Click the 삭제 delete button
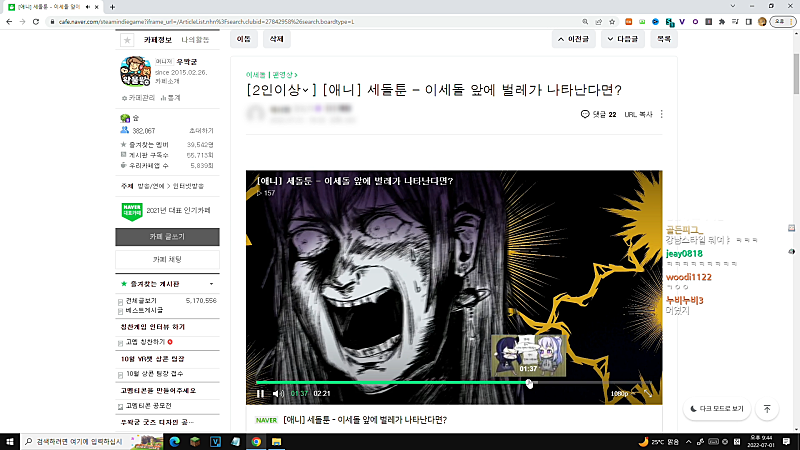800x450 pixels. pos(277,39)
